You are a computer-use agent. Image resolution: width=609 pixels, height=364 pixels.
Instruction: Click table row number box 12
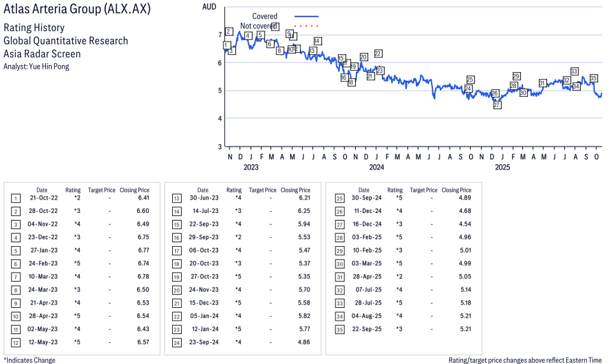(x=15, y=342)
